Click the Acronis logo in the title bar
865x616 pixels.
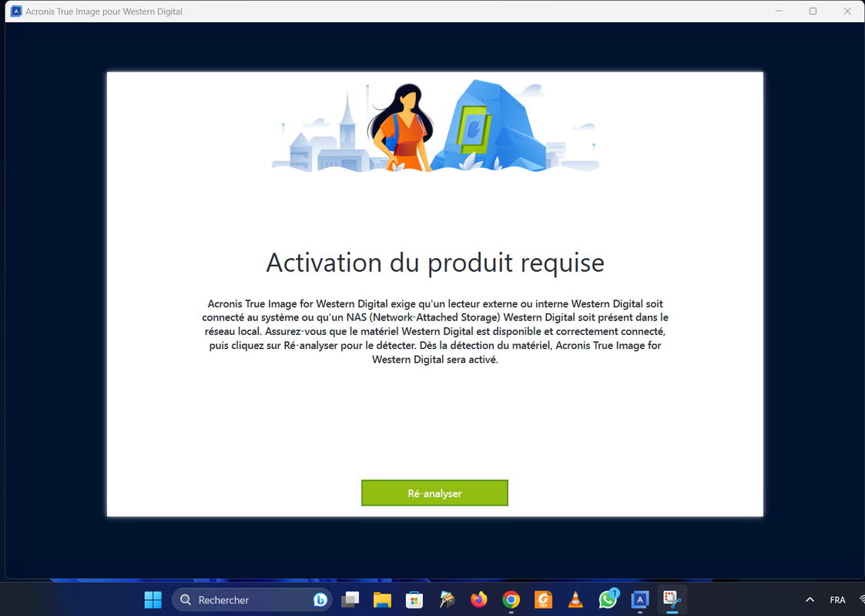(16, 11)
